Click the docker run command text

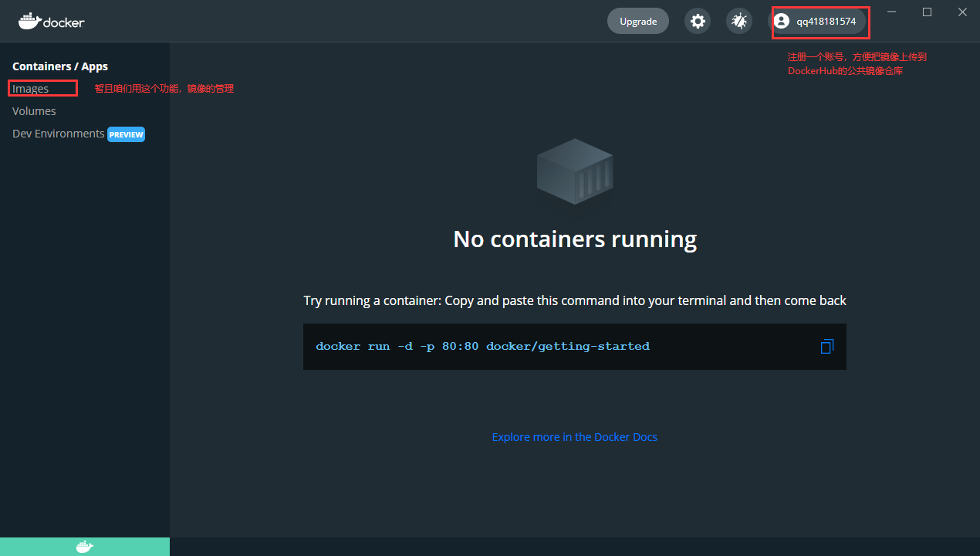tap(483, 346)
